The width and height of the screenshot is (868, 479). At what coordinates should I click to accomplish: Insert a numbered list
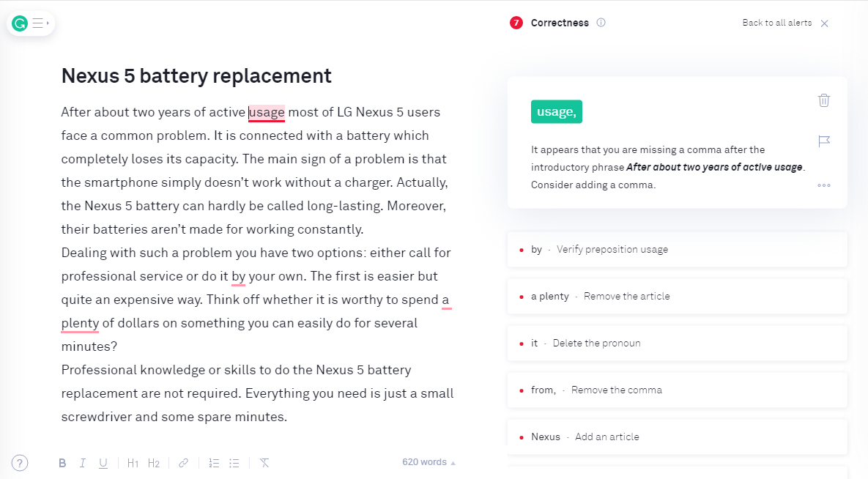pyautogui.click(x=214, y=463)
